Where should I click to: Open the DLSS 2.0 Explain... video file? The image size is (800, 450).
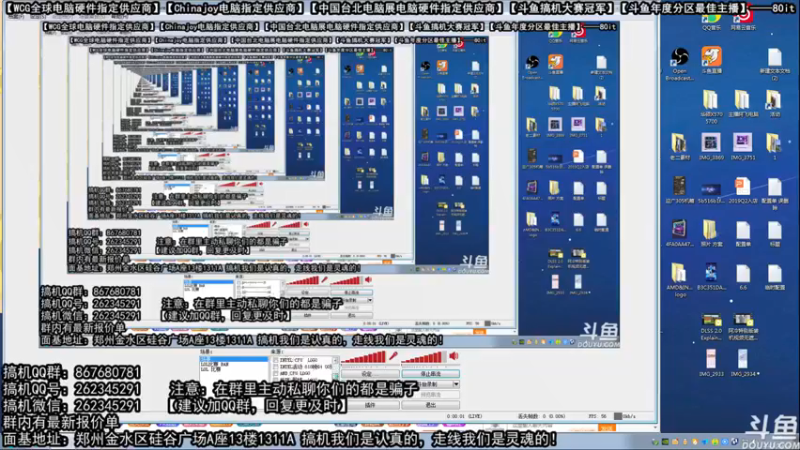pyautogui.click(x=711, y=327)
